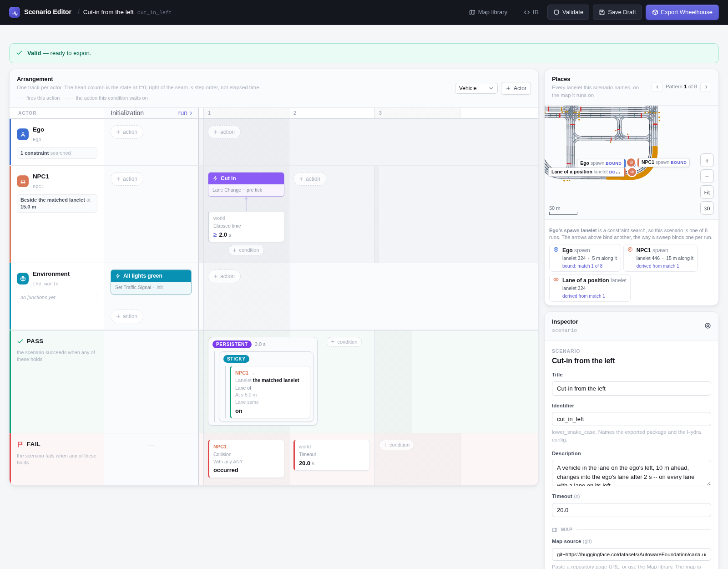Click the NPC1 car icon
Viewport: 728px width, 569px height.
pyautogui.click(x=23, y=181)
